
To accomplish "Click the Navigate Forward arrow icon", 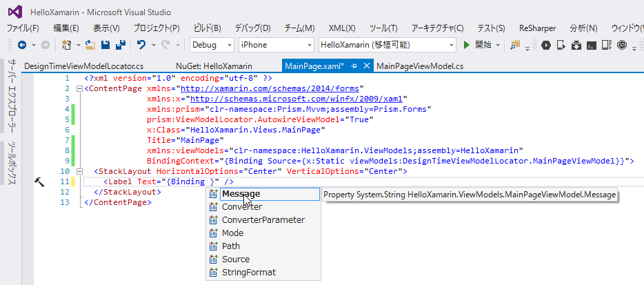I will pos(46,45).
